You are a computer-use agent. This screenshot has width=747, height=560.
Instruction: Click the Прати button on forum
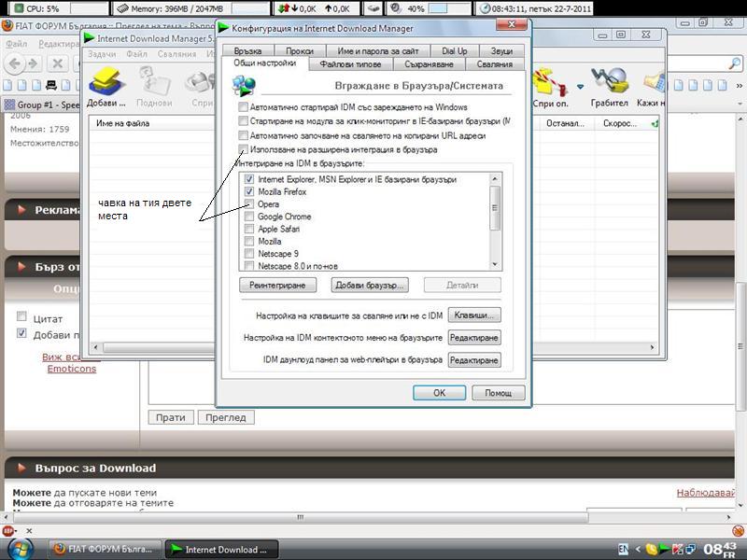click(x=171, y=417)
